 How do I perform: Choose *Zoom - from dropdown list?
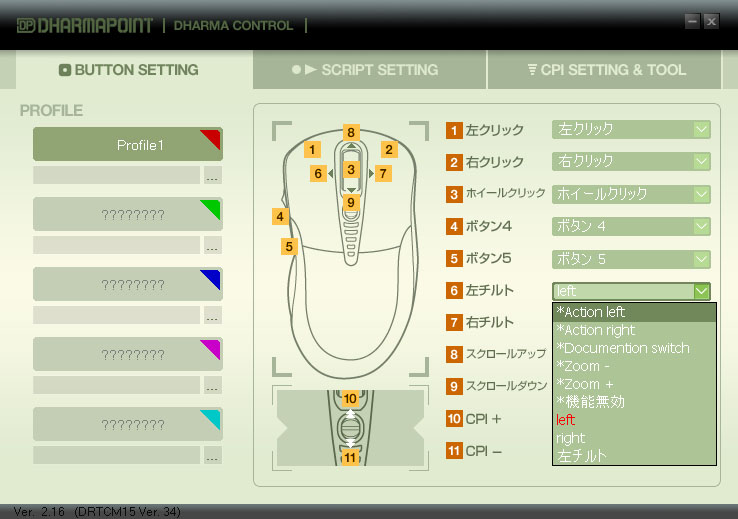pyautogui.click(x=634, y=366)
